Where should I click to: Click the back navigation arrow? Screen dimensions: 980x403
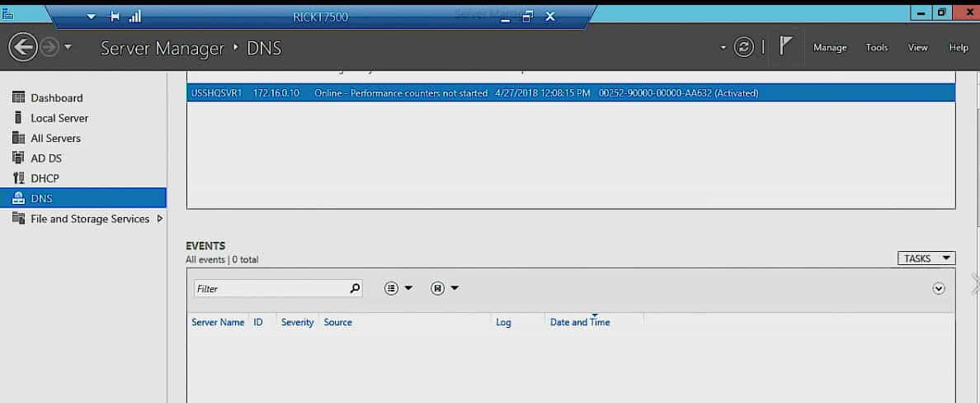click(x=23, y=48)
